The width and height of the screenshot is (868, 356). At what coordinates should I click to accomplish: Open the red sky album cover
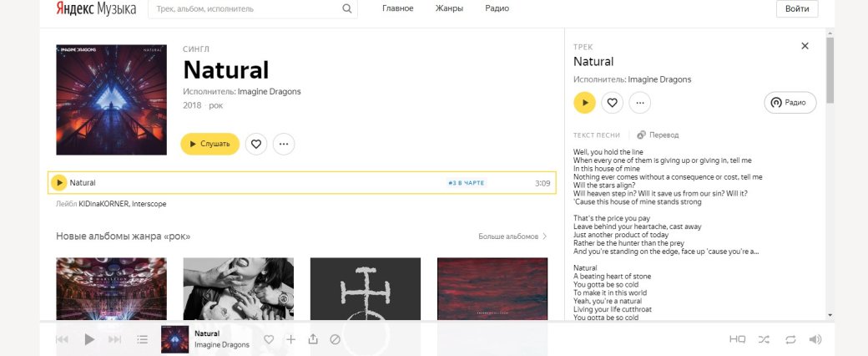tap(492, 288)
